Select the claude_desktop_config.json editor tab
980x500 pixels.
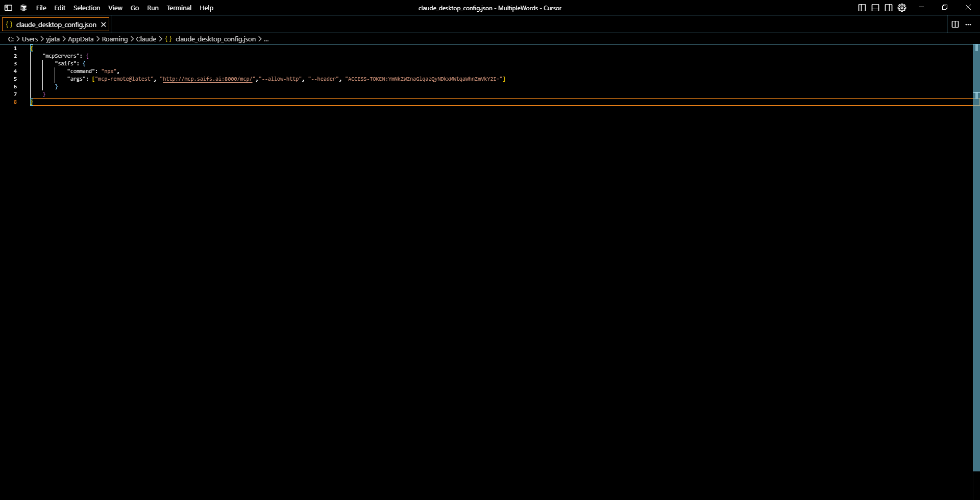(56, 25)
